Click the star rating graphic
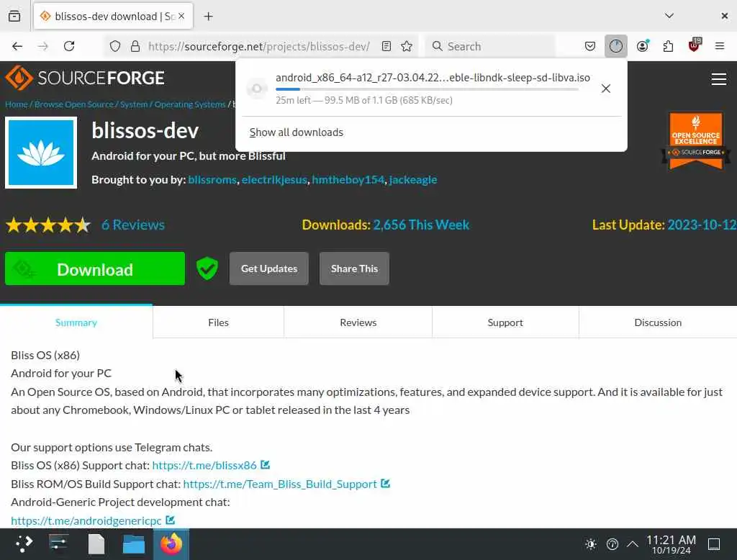The width and height of the screenshot is (737, 560). point(48,225)
